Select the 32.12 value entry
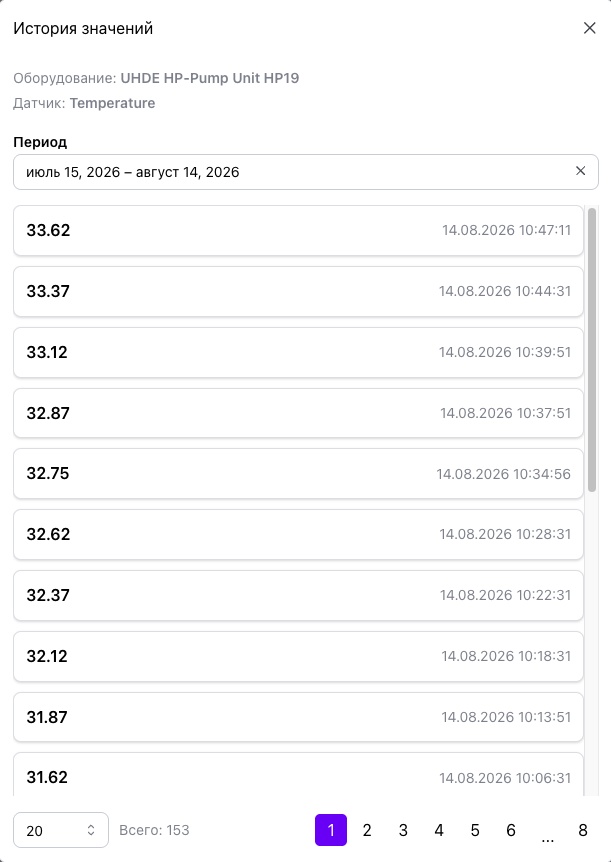 [298, 656]
